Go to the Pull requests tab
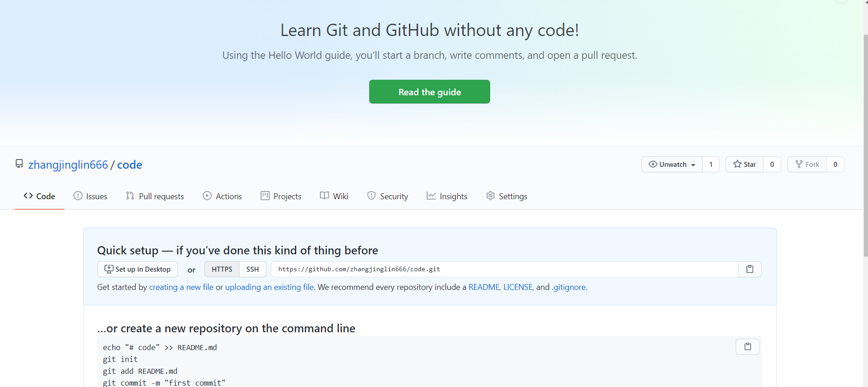 pos(155,196)
